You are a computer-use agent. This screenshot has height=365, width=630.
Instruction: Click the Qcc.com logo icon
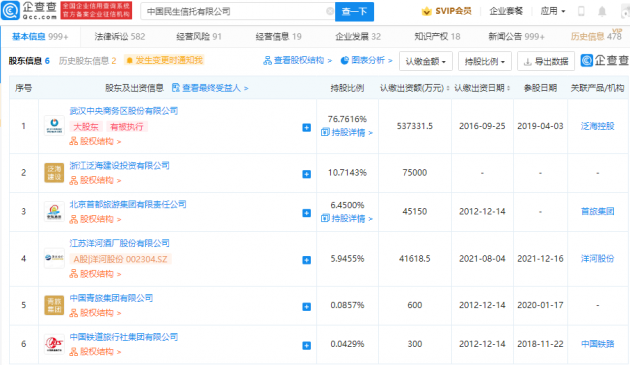click(x=10, y=10)
